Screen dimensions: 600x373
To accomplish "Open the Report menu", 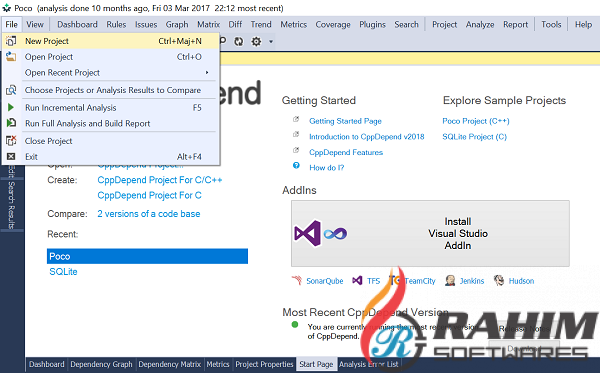I will (515, 24).
